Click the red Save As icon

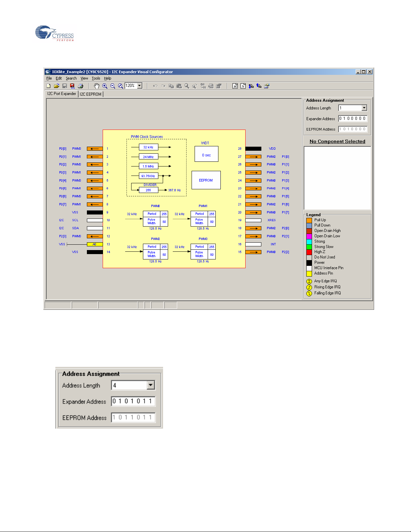(x=72, y=86)
